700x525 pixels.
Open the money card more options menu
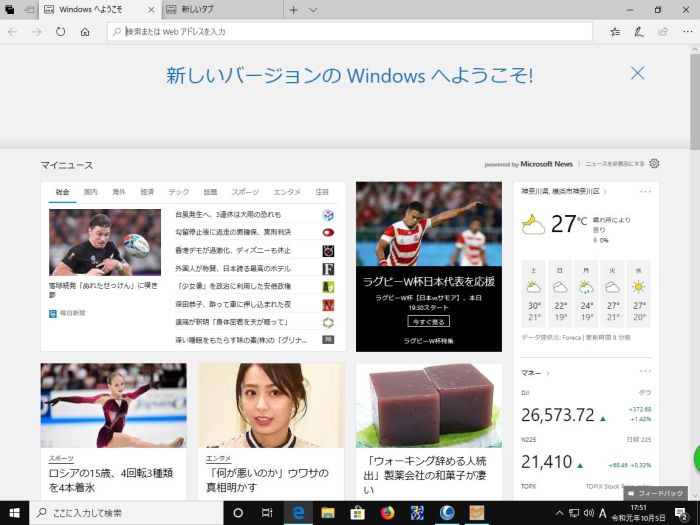[645, 372]
